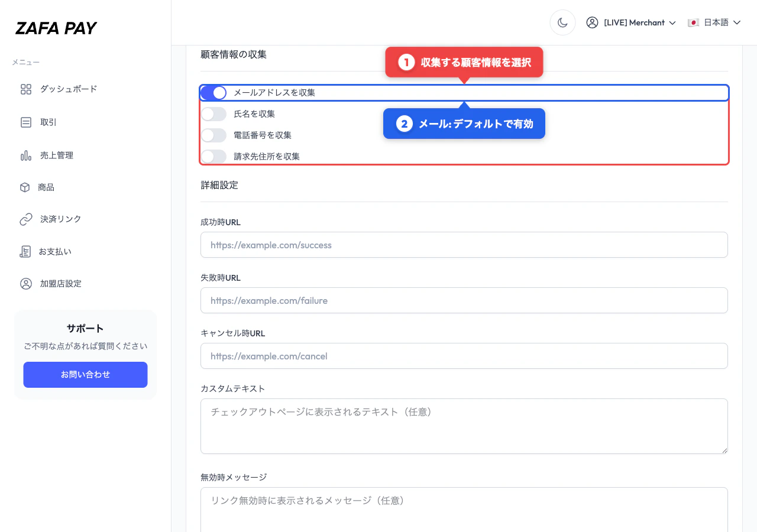Click the 商品 box icon
Screen dimensions: 757x532
point(26,187)
